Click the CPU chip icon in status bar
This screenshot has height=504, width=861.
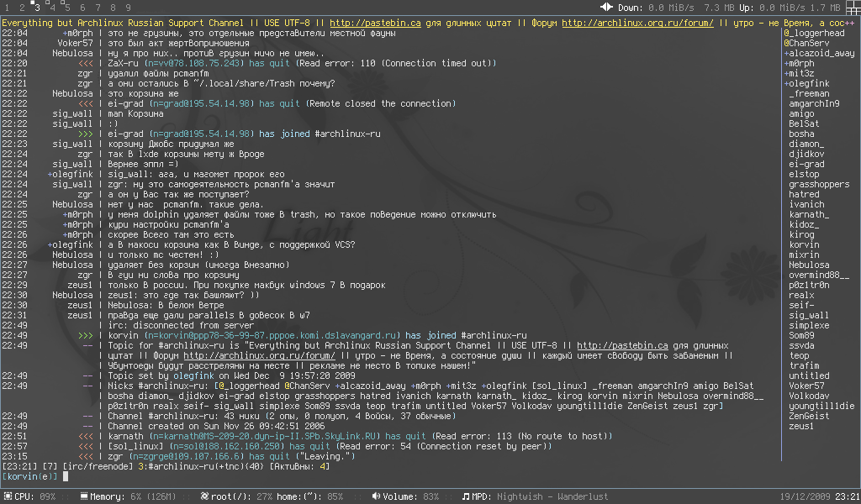point(7,496)
